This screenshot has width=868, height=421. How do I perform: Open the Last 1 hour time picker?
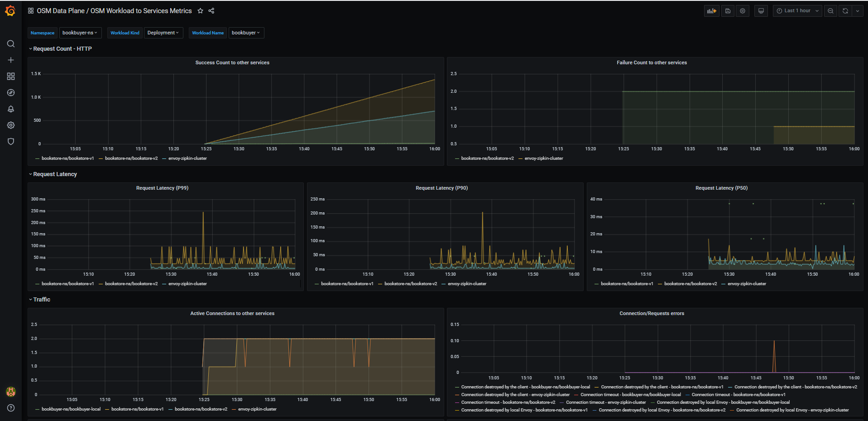[798, 11]
